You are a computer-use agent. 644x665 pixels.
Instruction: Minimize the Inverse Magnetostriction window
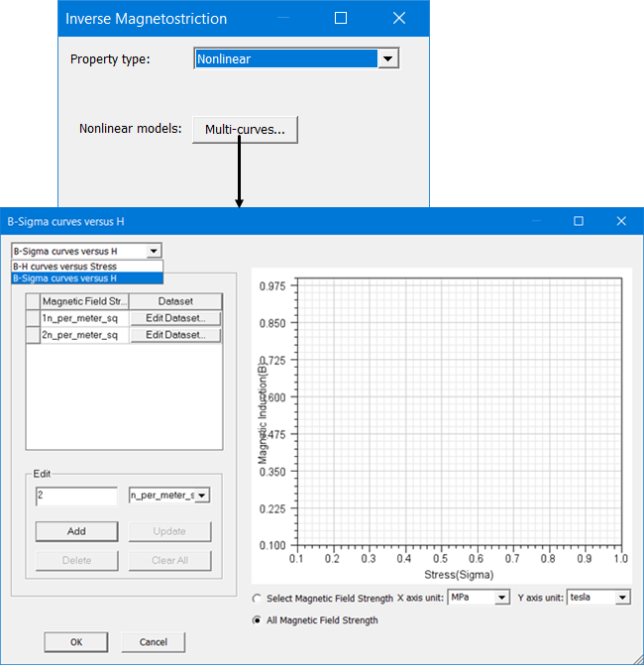click(x=282, y=18)
